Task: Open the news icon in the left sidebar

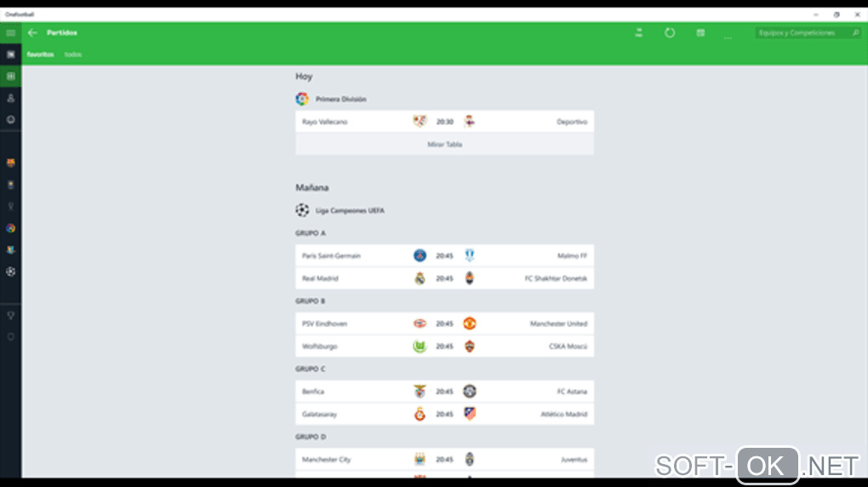Action: coord(10,54)
